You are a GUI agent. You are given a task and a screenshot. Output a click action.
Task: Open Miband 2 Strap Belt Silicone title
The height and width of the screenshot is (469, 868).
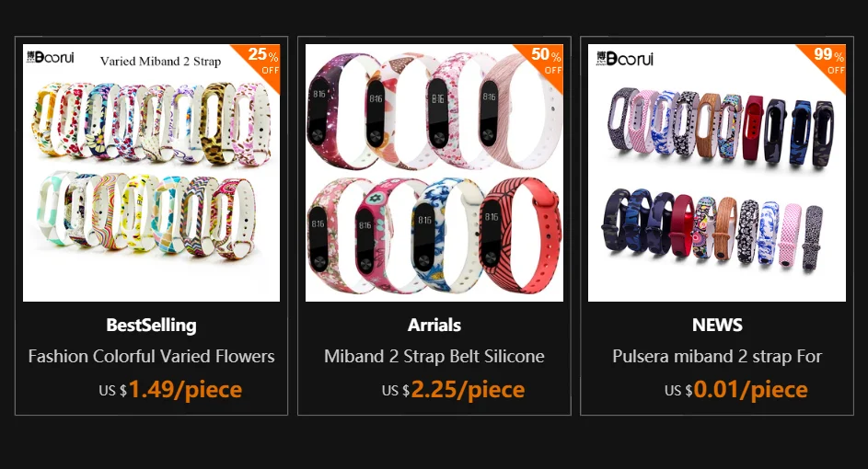click(434, 356)
